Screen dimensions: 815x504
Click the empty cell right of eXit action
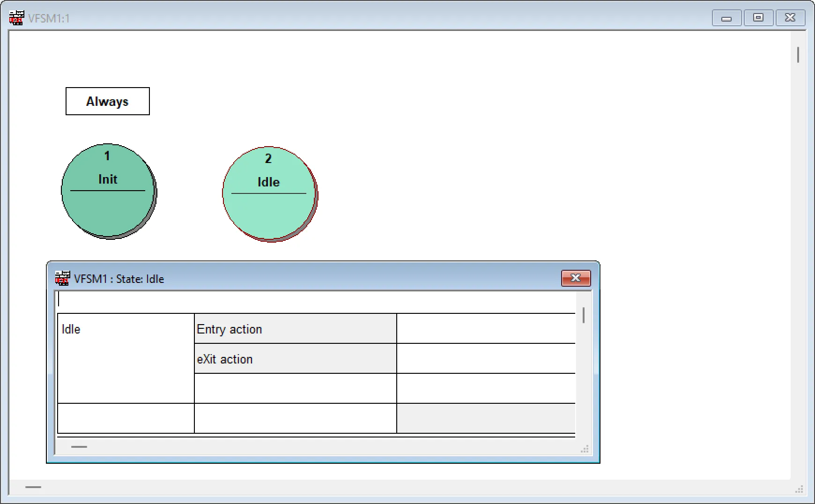click(x=485, y=358)
